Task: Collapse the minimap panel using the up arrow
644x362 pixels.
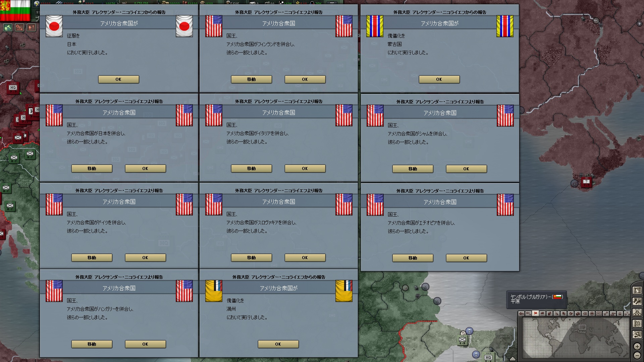Action: click(x=513, y=359)
